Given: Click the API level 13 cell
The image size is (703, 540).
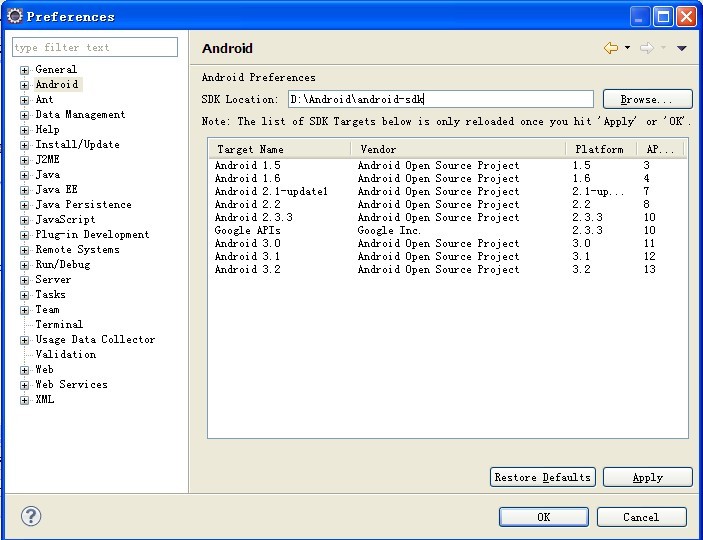Looking at the screenshot, I should [649, 270].
